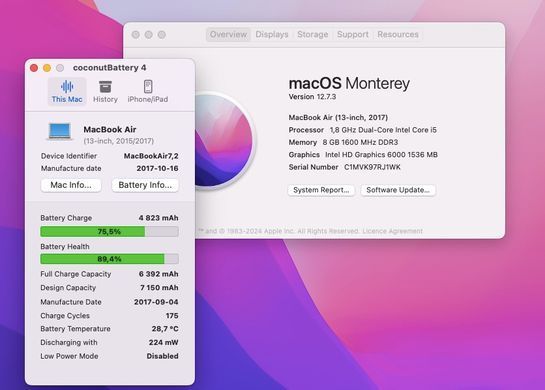
Task: Click the MacBook Air laptop icon
Action: coord(60,131)
